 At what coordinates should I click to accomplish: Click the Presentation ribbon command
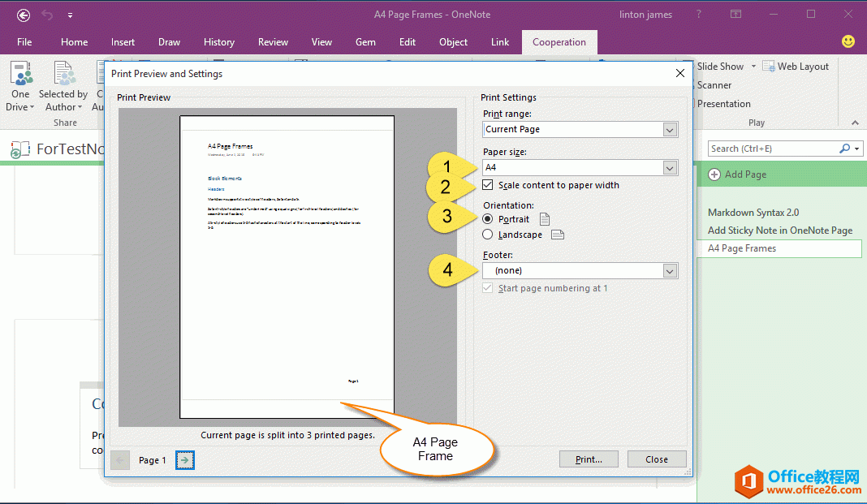[x=723, y=104]
